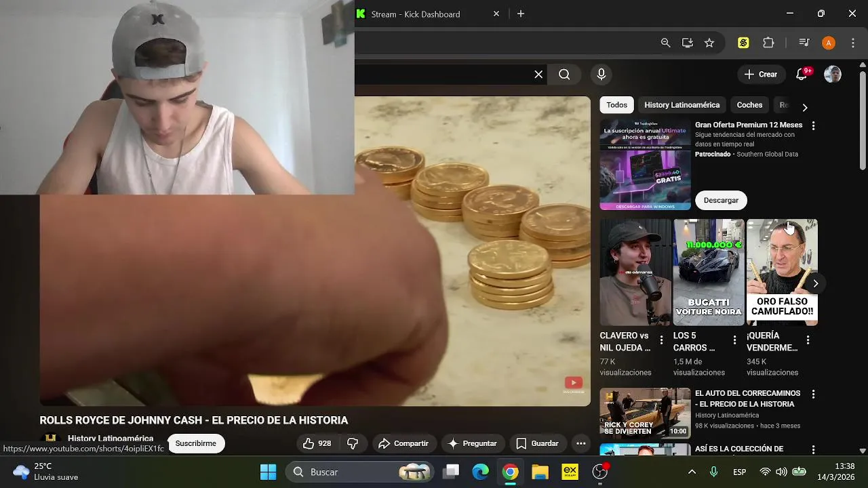Open the weather widget showing 25°C
Screen dimensions: 868x488
click(45, 472)
